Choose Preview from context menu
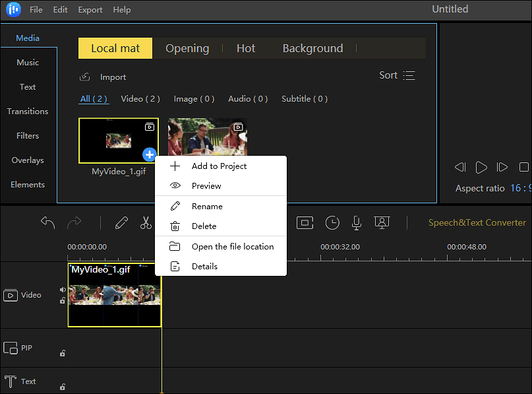This screenshot has width=532, height=394. coord(221,186)
